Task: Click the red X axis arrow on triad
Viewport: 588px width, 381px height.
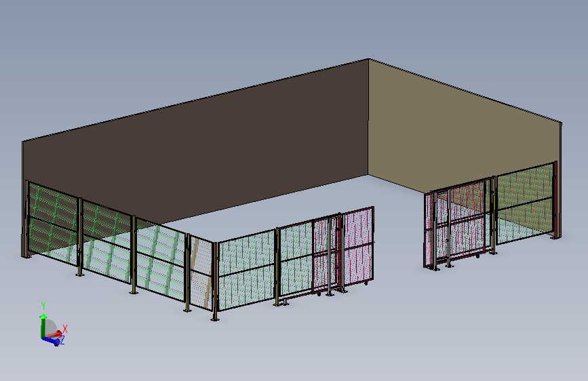Action: coord(55,334)
